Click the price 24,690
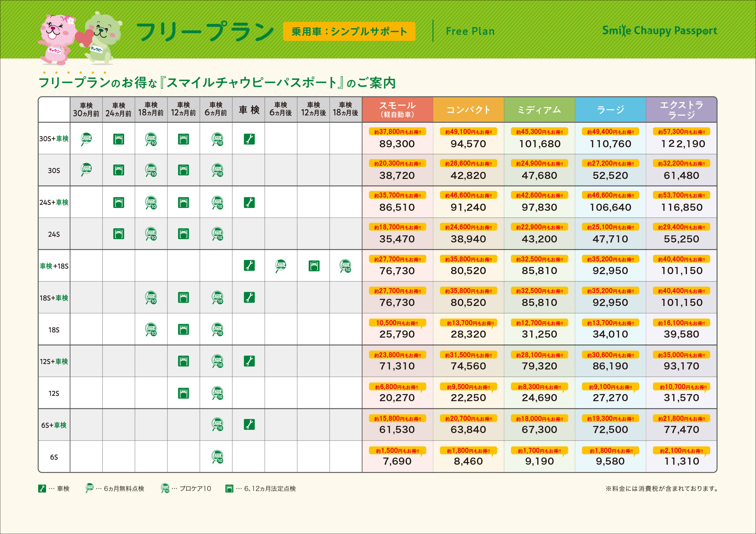Image resolution: width=756 pixels, height=534 pixels. (539, 398)
